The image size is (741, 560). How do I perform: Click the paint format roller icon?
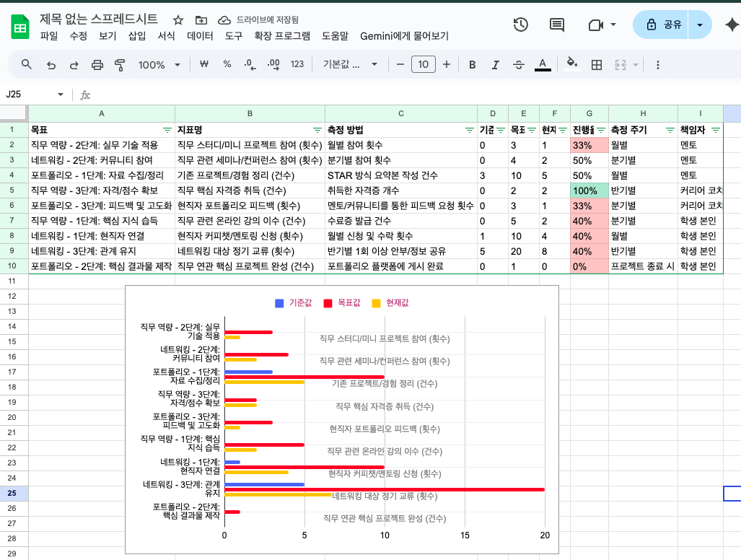(x=120, y=65)
